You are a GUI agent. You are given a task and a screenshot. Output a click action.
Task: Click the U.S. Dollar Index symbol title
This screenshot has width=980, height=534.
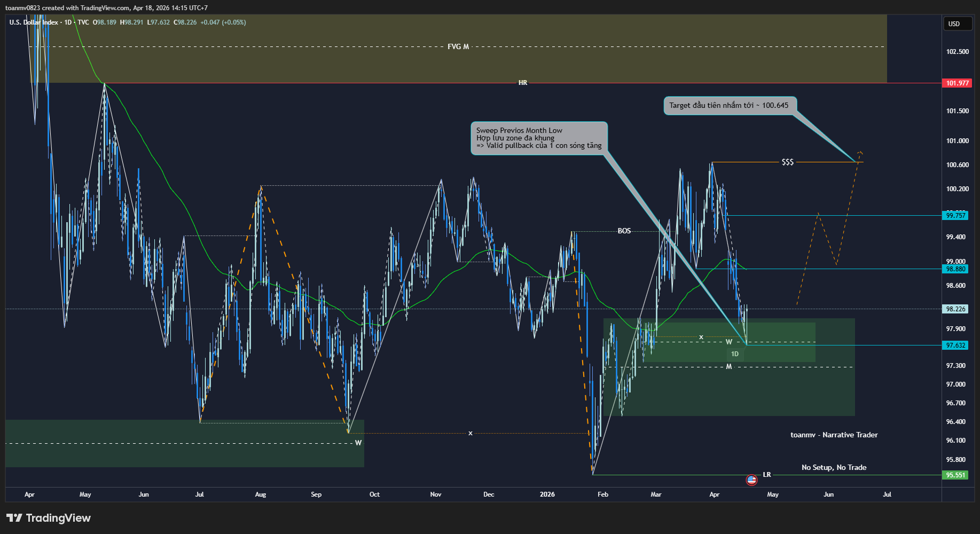click(34, 22)
